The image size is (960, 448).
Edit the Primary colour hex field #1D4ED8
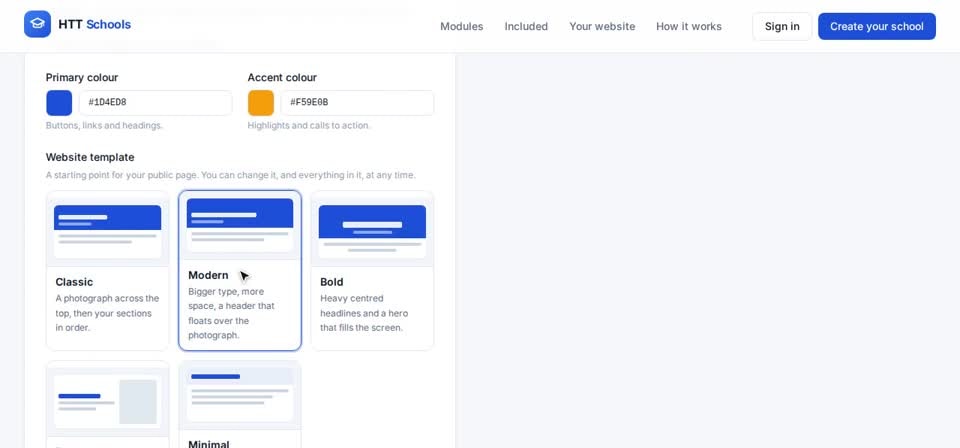coord(156,103)
